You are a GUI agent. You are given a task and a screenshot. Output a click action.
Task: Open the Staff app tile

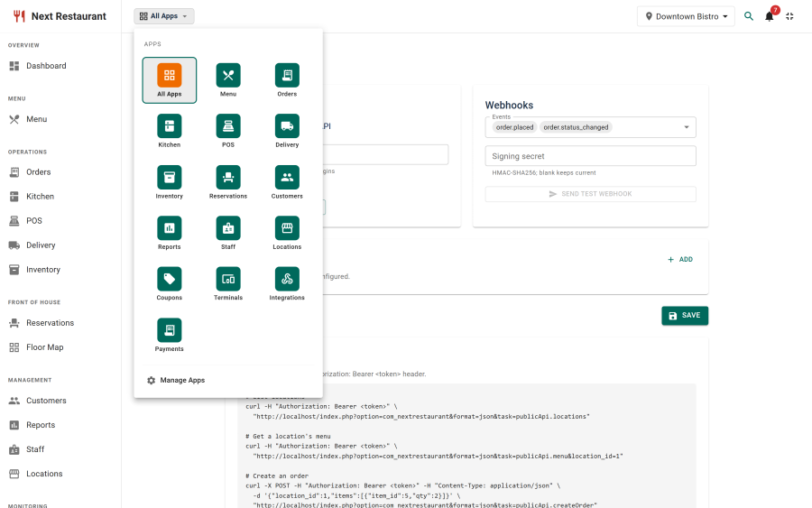click(x=228, y=233)
